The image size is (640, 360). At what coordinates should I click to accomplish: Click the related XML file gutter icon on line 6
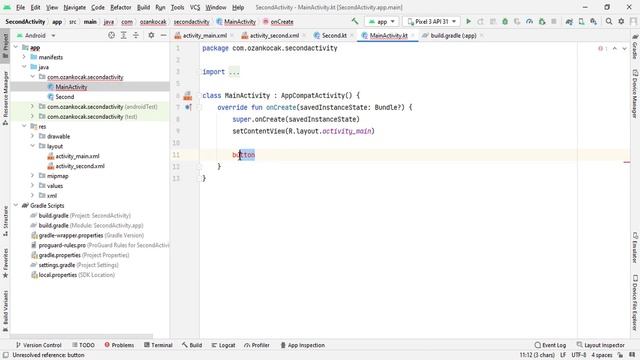[188, 96]
